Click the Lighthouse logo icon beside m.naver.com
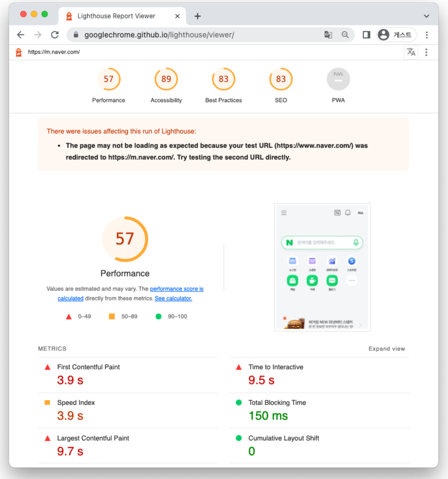The image size is (448, 479). pyautogui.click(x=19, y=52)
